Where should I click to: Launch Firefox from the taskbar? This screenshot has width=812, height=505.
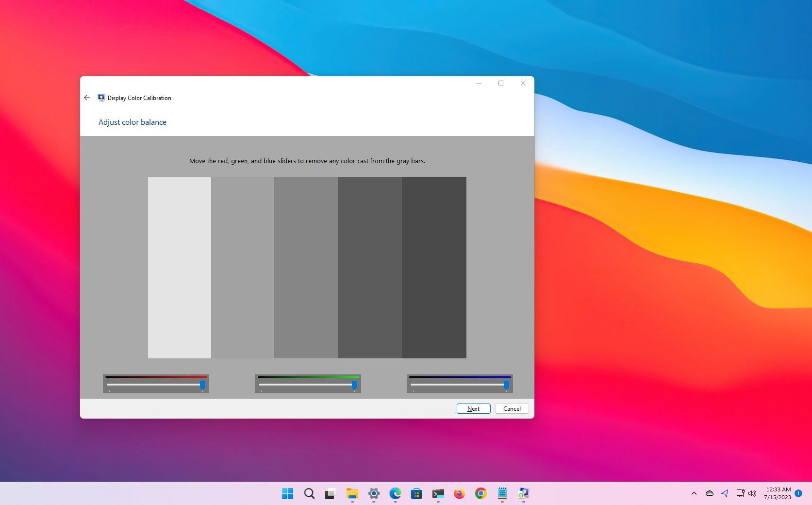(459, 493)
